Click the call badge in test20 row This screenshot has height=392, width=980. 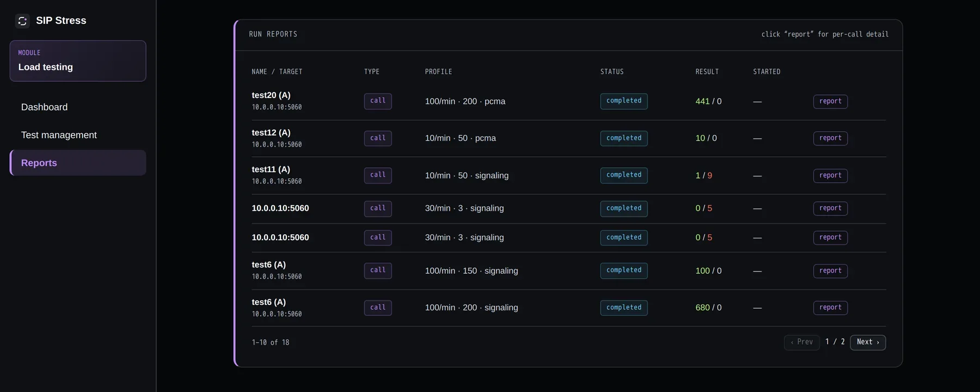tap(378, 101)
